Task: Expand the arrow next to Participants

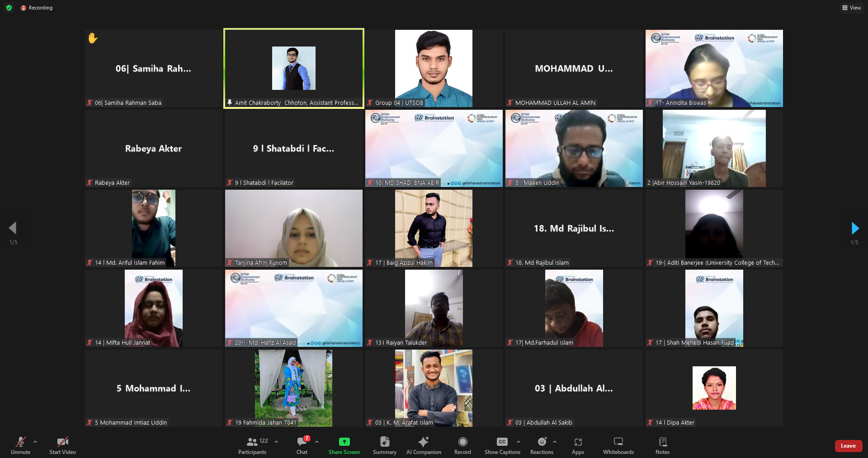Action: pos(276,442)
